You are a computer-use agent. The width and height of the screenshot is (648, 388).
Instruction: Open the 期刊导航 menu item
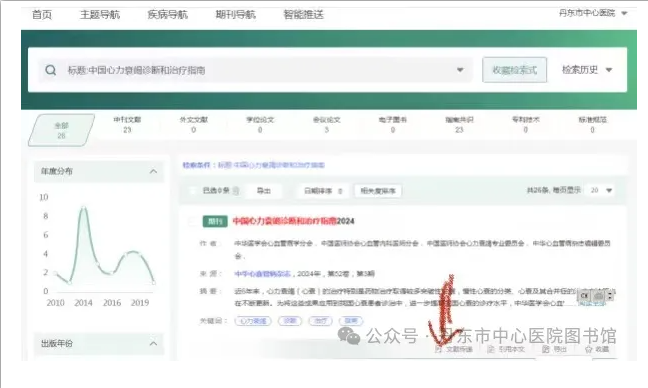(x=235, y=15)
